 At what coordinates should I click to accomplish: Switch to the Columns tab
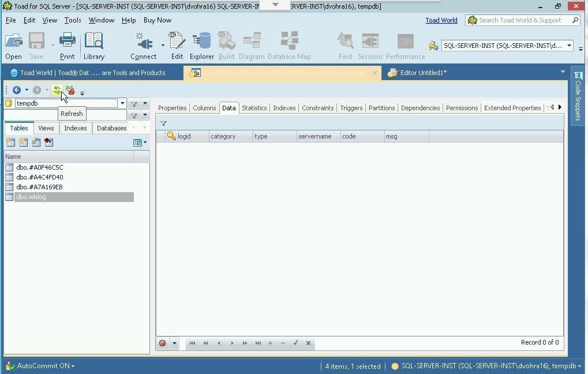(x=204, y=108)
